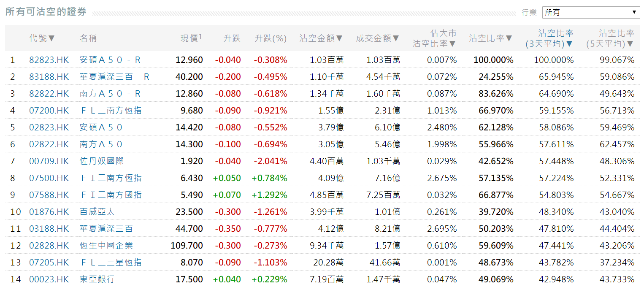Open stock code 82823.HK link

pyautogui.click(x=49, y=60)
